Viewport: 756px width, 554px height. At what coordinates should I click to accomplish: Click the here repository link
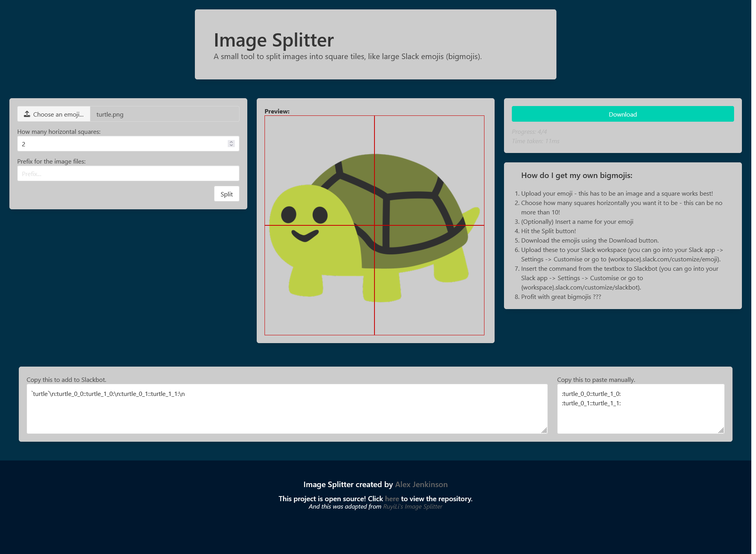[x=392, y=498]
